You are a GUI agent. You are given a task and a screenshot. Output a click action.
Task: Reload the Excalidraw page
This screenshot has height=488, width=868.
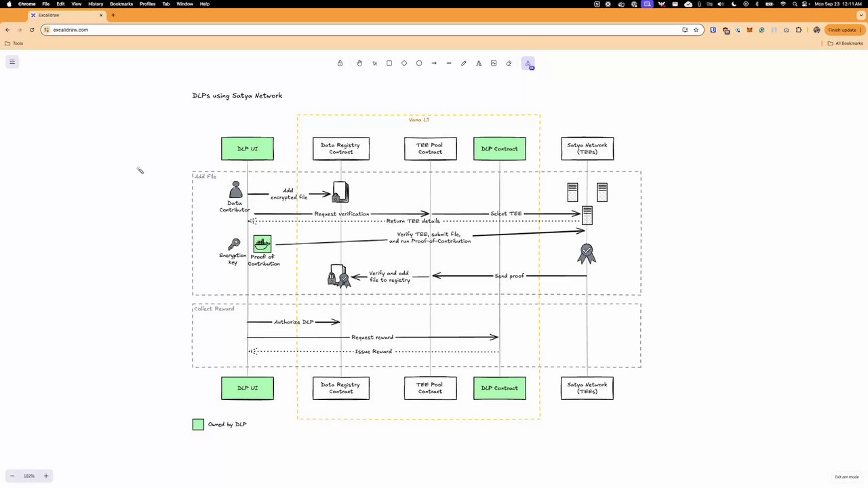(x=32, y=30)
